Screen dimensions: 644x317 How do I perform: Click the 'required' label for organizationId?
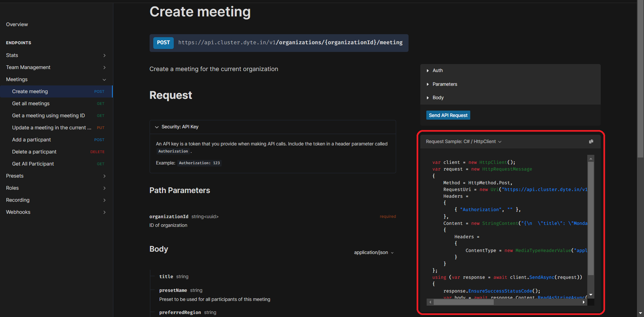tap(388, 216)
